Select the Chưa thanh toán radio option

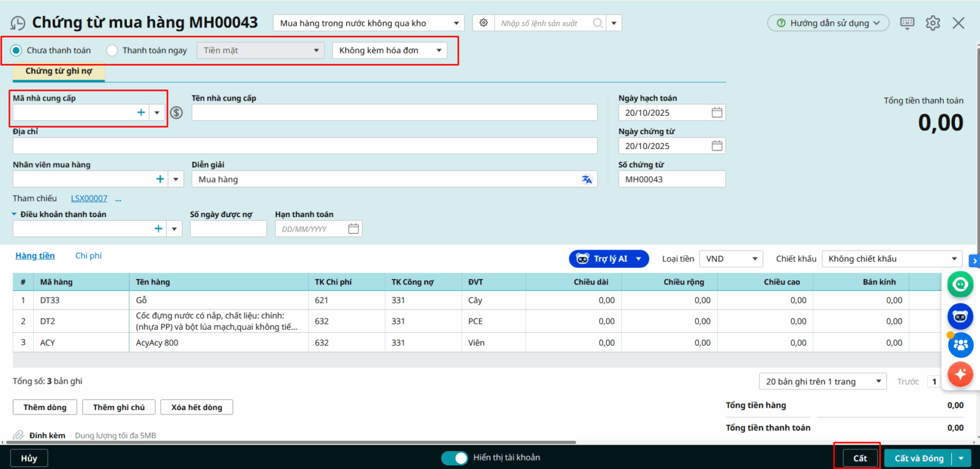coord(17,50)
